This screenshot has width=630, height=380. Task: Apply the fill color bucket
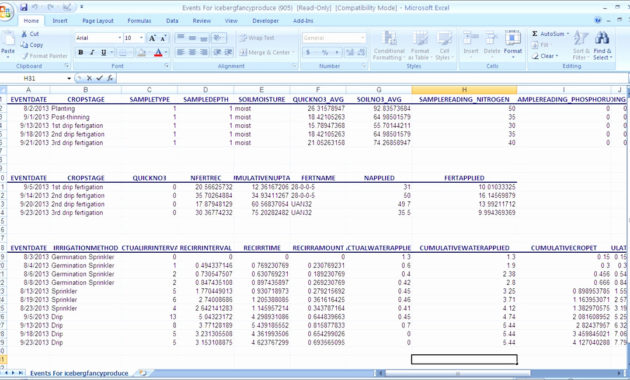pos(141,52)
